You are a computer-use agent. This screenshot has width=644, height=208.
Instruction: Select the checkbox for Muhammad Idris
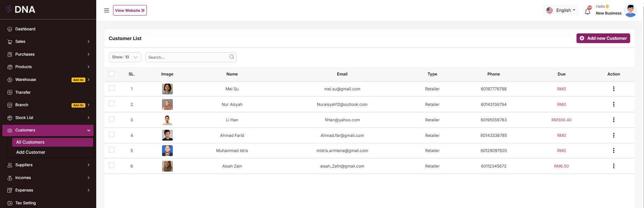click(111, 150)
